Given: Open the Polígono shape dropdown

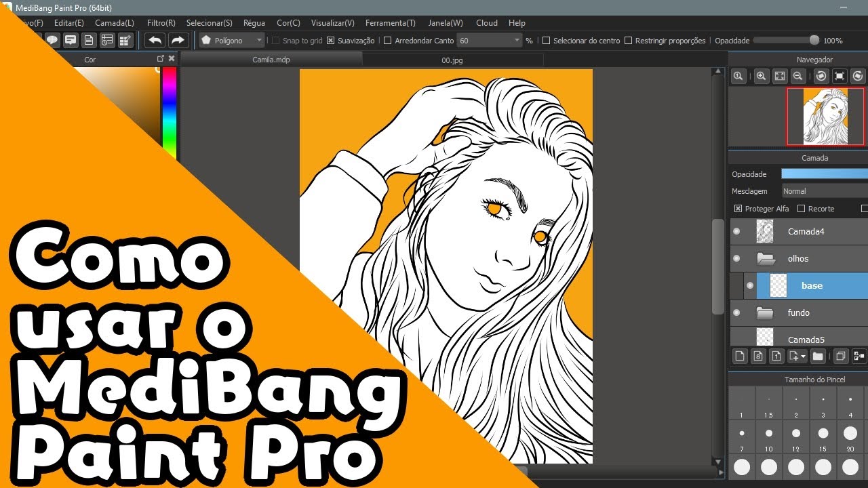Looking at the screenshot, I should (x=231, y=41).
